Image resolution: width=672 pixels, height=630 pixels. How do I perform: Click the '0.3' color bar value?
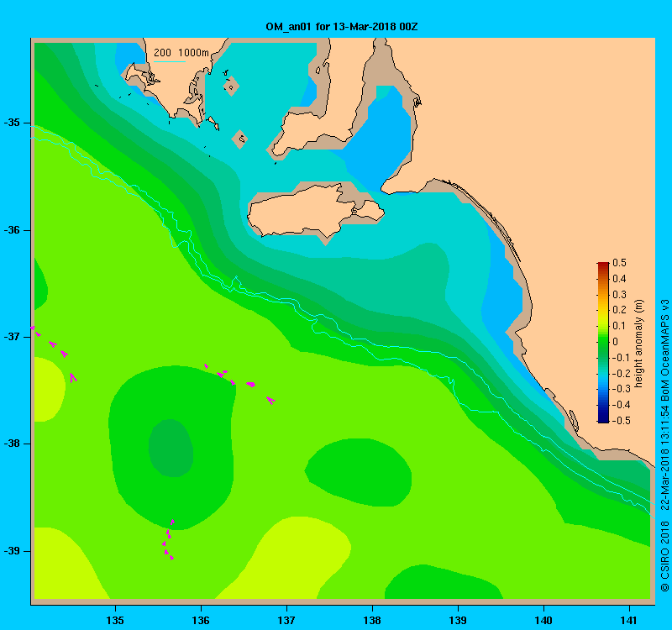pyautogui.click(x=619, y=295)
